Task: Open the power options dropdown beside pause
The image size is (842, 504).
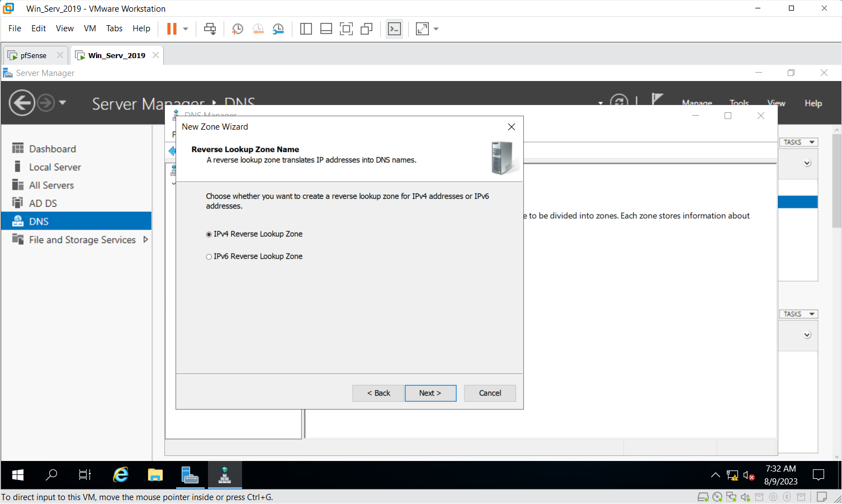Action: pos(186,28)
